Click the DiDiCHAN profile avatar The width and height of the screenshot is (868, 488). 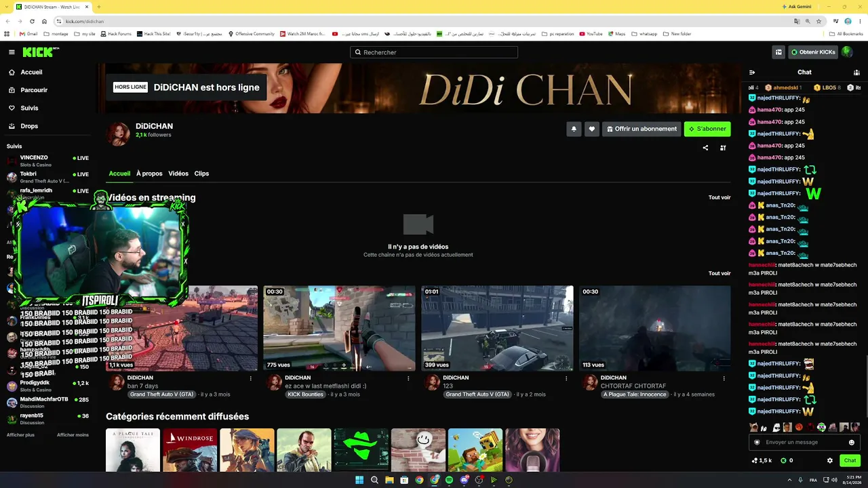(x=119, y=134)
